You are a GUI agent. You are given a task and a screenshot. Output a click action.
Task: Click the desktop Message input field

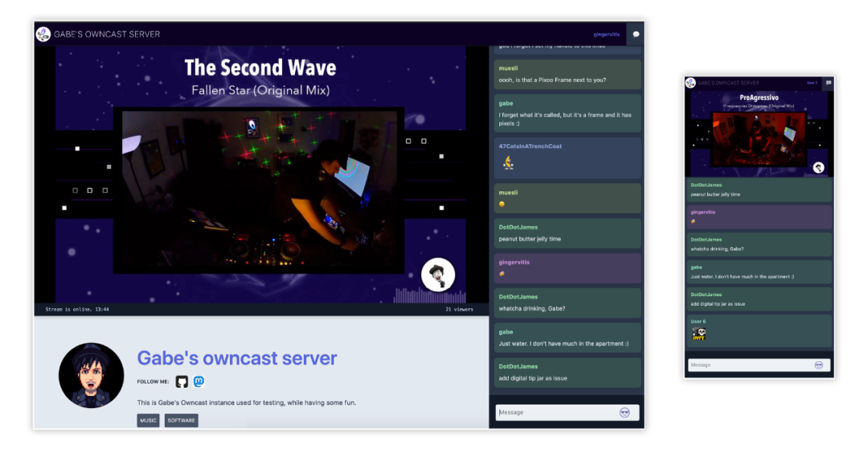(x=567, y=412)
